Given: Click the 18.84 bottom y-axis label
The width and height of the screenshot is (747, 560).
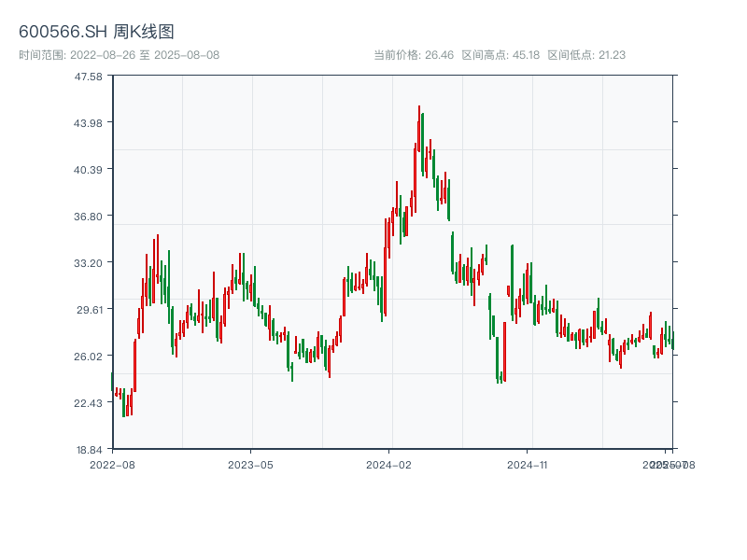Looking at the screenshot, I should pos(89,449).
